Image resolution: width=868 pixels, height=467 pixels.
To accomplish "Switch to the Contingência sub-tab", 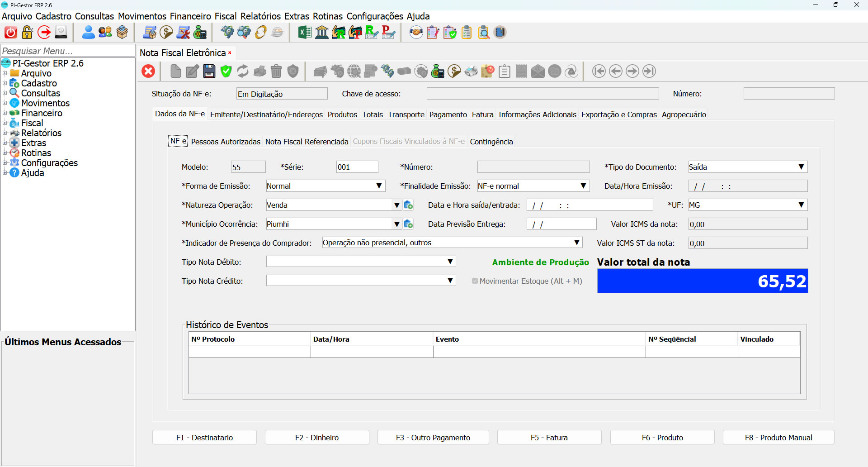I will point(491,142).
